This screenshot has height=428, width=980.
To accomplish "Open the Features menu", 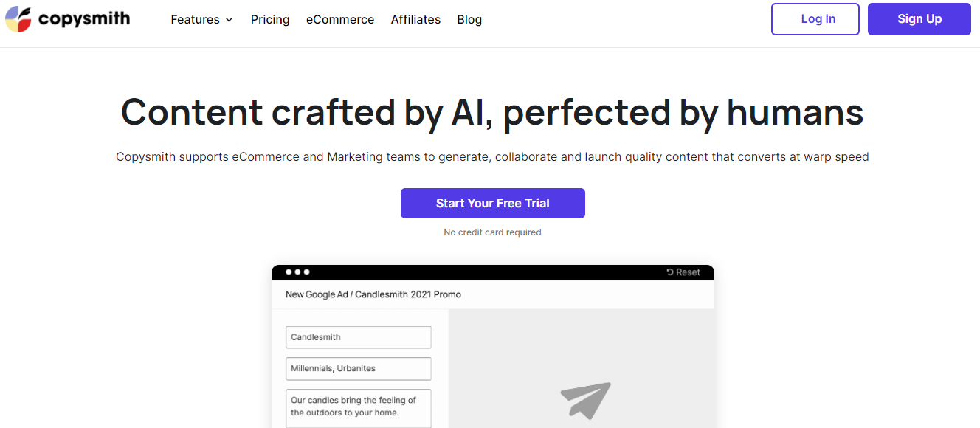I will pyautogui.click(x=195, y=20).
